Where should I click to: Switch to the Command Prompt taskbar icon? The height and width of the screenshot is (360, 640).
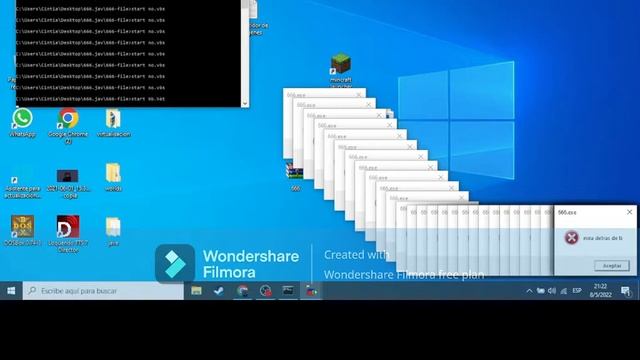click(288, 291)
